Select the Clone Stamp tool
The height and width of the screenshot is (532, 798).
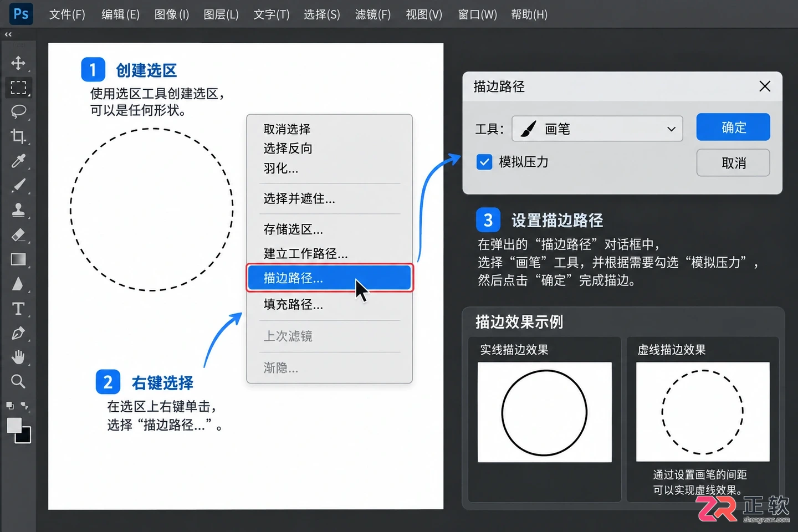tap(18, 209)
